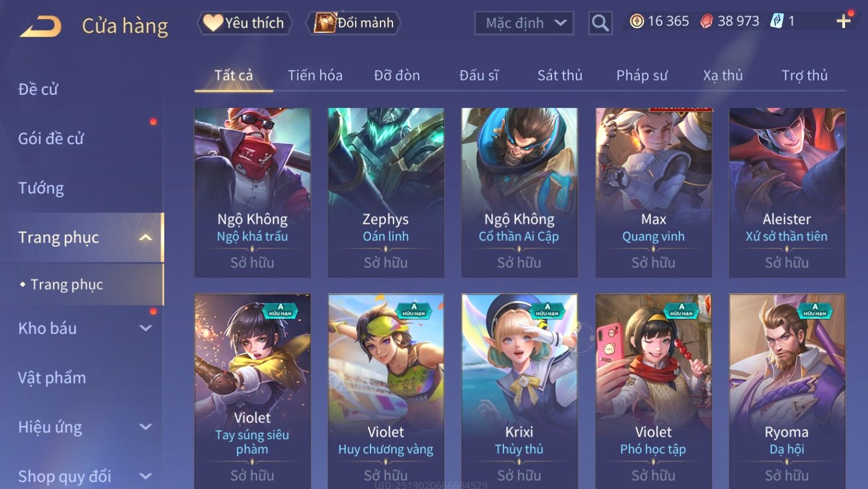Open the Mặc định sort dropdown
This screenshot has width=868, height=489.
[524, 24]
